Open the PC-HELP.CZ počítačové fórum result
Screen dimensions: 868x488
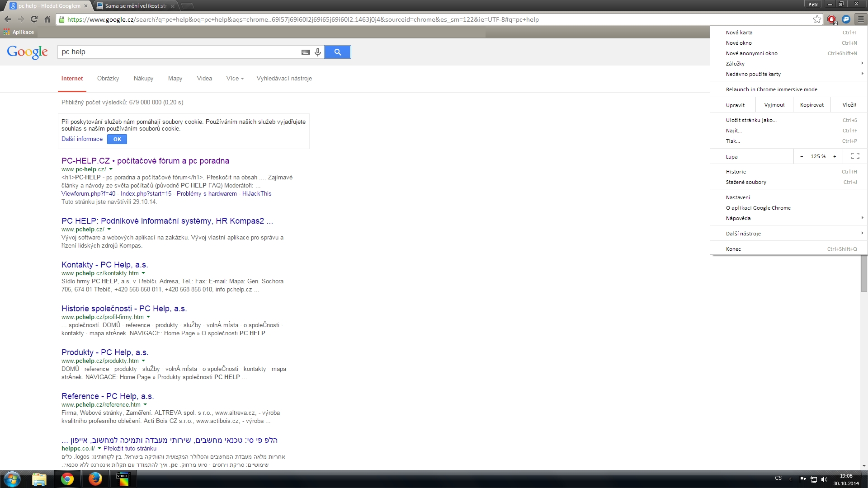(145, 161)
